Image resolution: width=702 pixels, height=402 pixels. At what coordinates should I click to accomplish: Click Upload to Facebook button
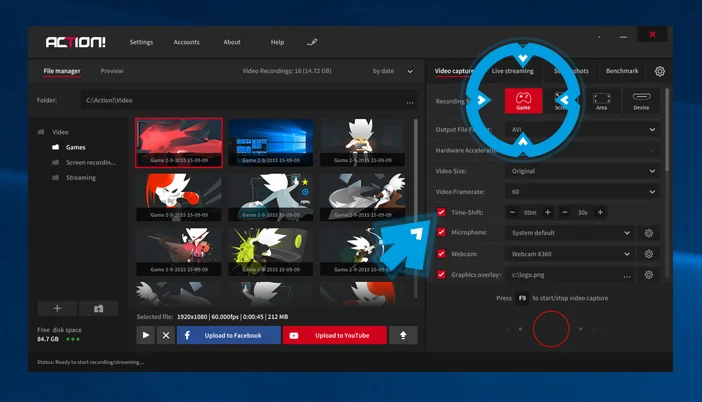click(x=229, y=335)
